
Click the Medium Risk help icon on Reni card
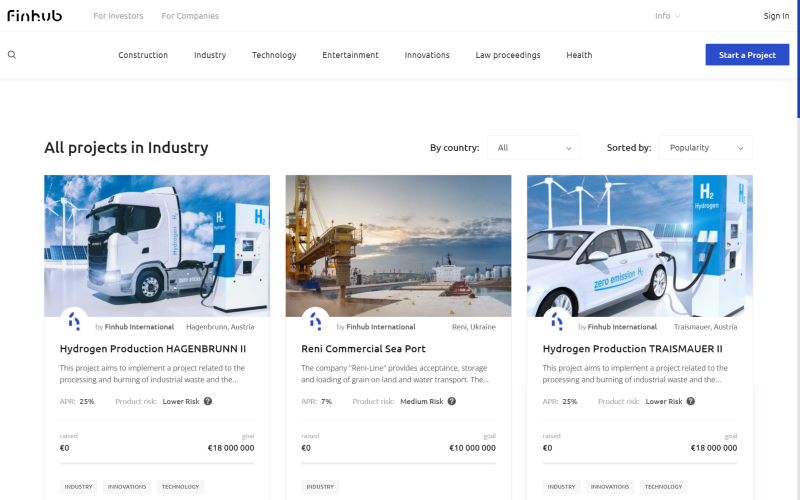[x=452, y=401]
